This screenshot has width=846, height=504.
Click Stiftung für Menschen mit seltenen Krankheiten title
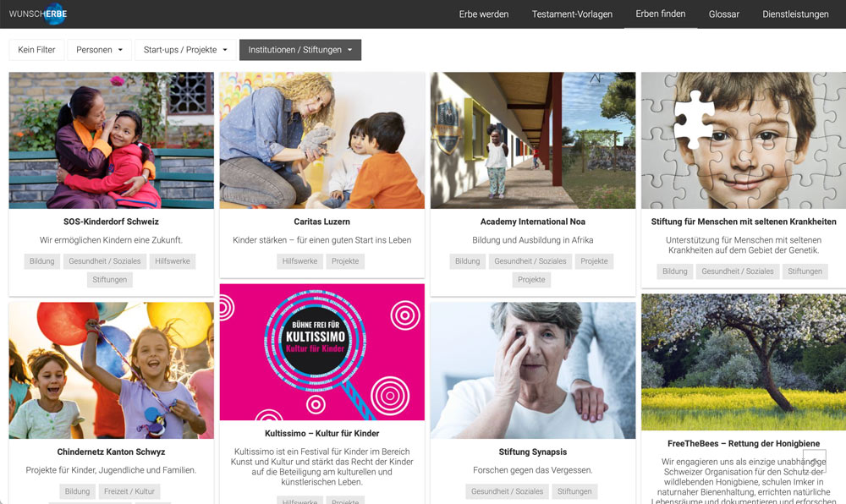click(x=744, y=222)
